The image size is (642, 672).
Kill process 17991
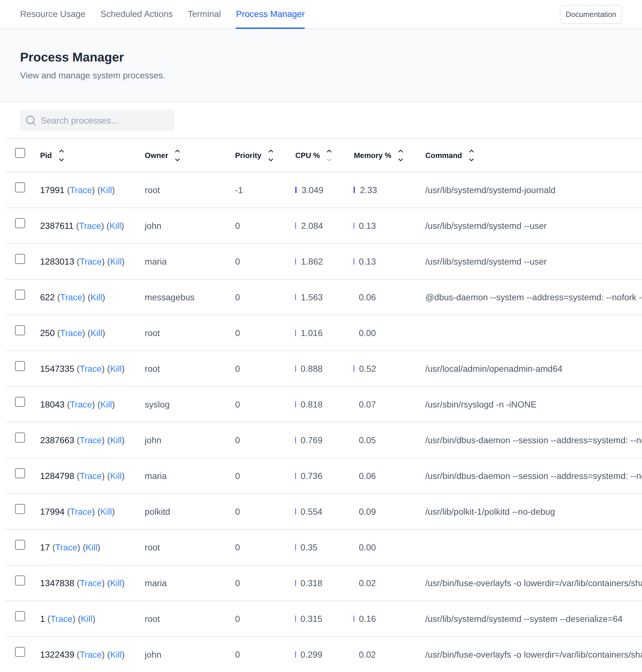click(x=106, y=190)
